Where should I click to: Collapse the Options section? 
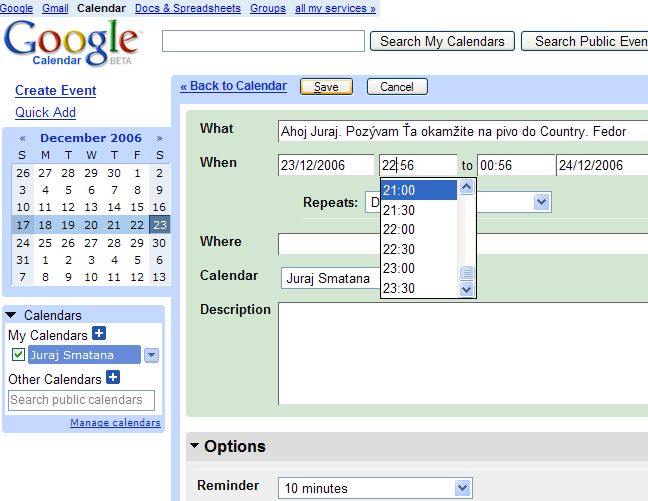pyautogui.click(x=195, y=446)
